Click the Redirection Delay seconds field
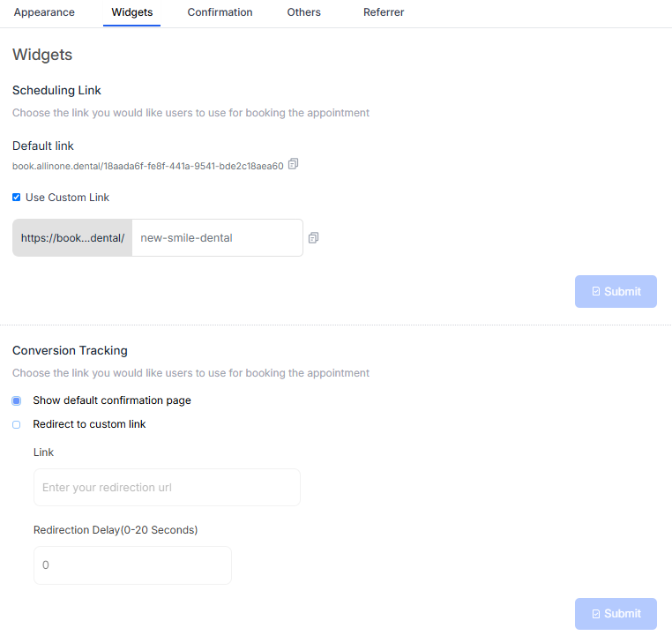 point(132,565)
